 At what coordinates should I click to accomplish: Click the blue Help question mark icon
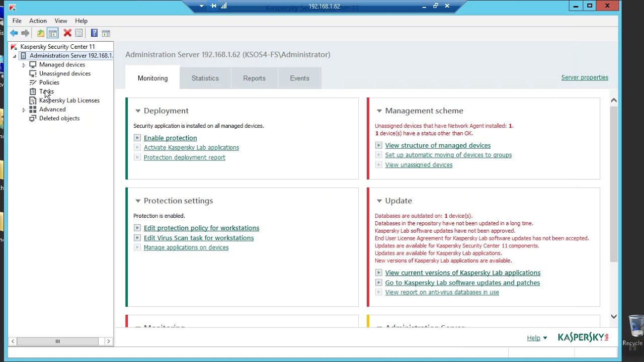pyautogui.click(x=94, y=33)
